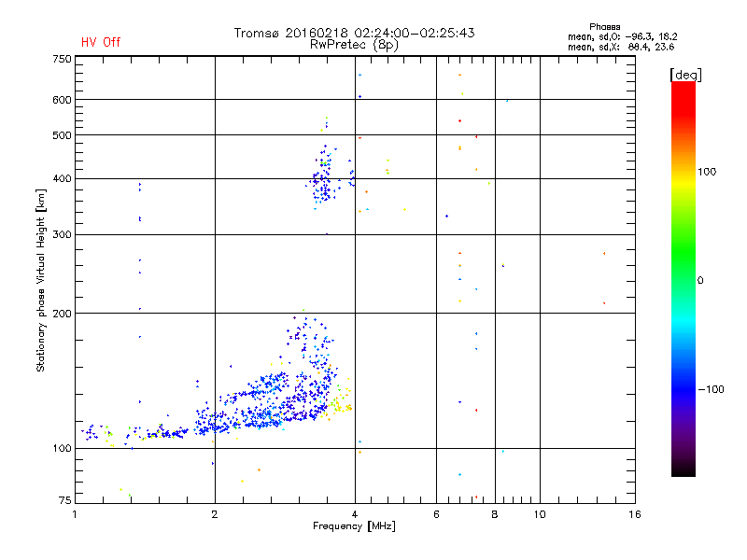Click the "Phases" heading above the statistics

(604, 27)
